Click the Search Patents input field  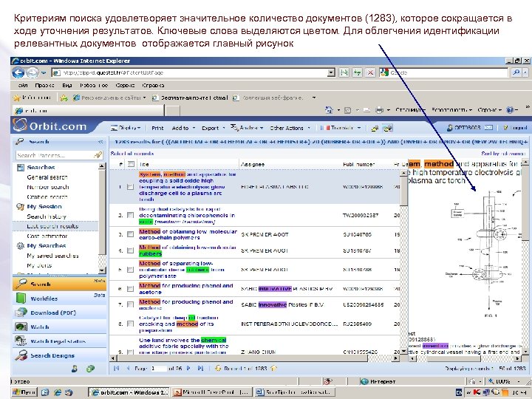[x=55, y=155]
